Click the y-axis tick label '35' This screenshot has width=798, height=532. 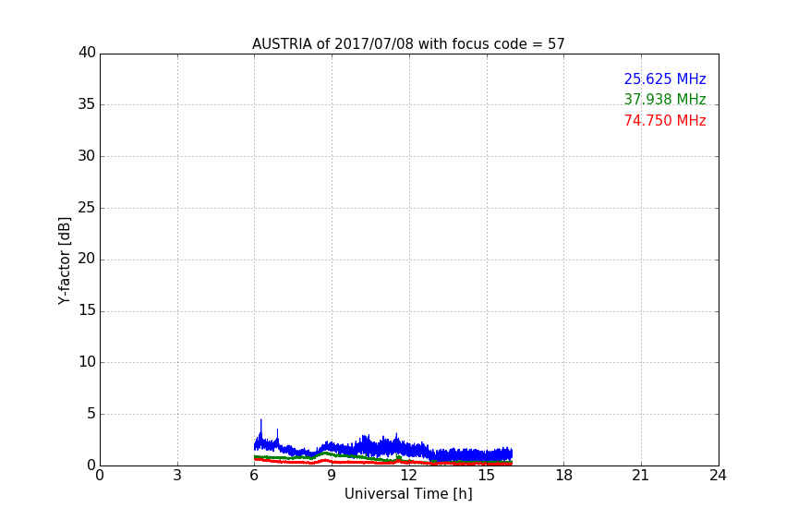click(x=87, y=104)
